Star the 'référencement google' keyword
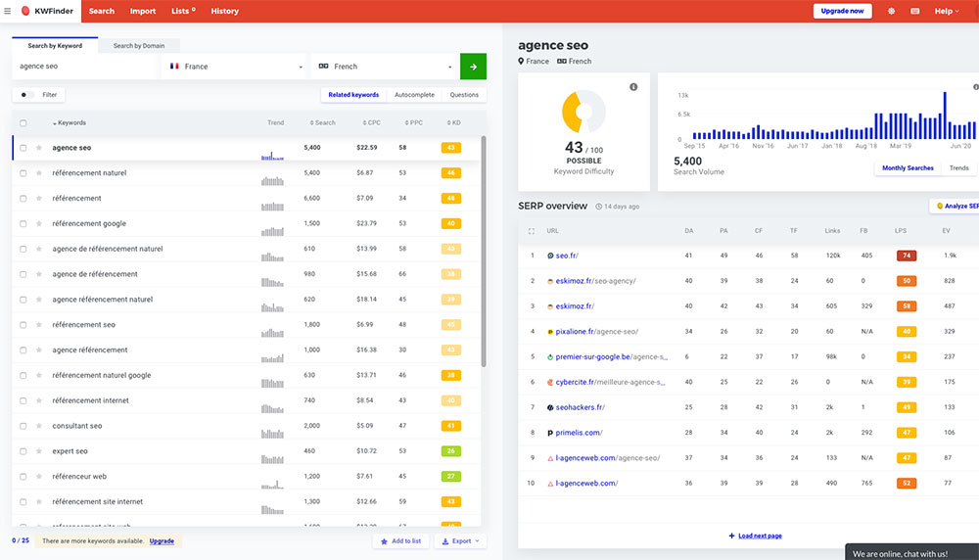The image size is (979, 560). [x=39, y=223]
